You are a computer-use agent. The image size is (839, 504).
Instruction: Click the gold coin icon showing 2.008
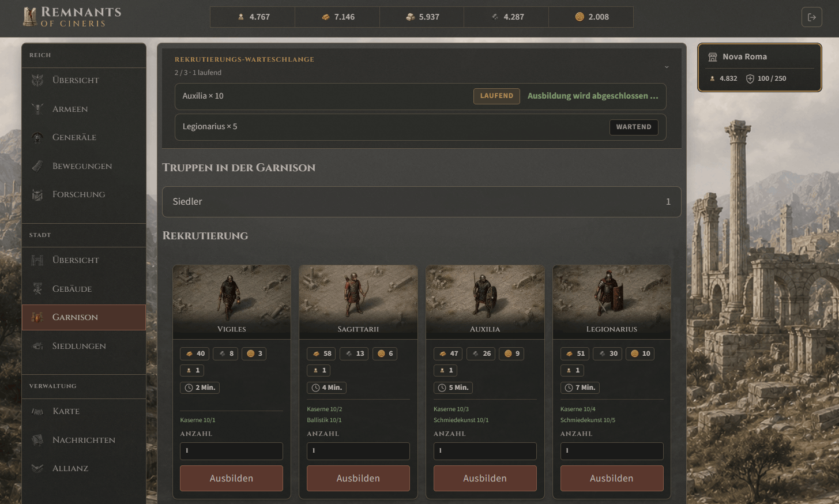[x=580, y=17]
